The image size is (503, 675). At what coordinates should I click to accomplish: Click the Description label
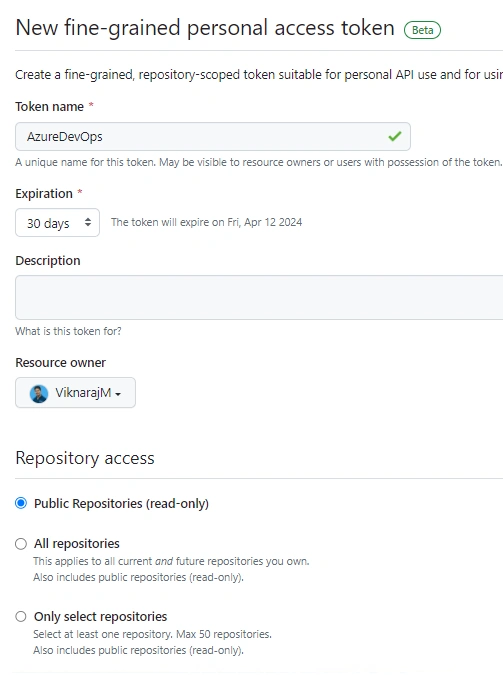pos(48,261)
